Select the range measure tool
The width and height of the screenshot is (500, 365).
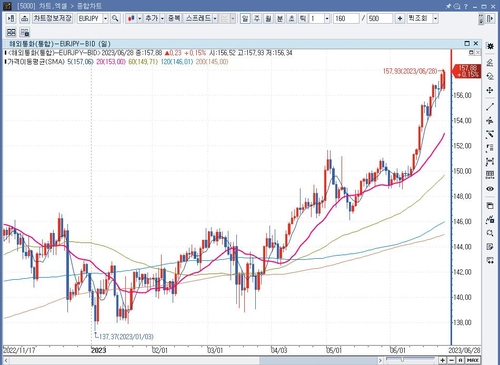pyautogui.click(x=490, y=162)
